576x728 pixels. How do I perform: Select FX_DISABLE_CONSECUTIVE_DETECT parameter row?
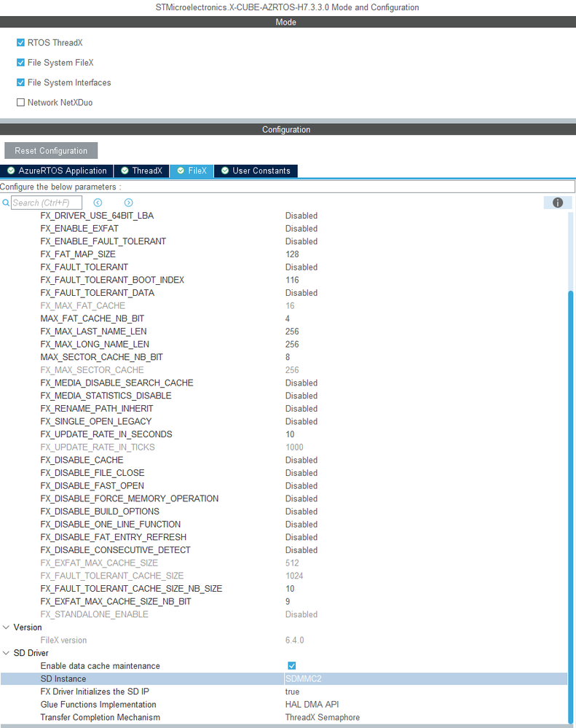point(283,550)
